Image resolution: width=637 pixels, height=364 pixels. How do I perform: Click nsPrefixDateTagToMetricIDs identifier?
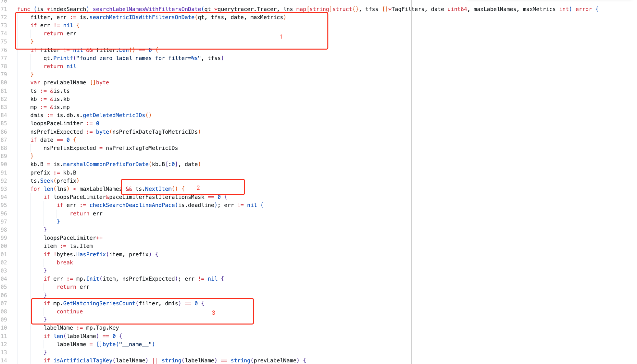point(155,132)
